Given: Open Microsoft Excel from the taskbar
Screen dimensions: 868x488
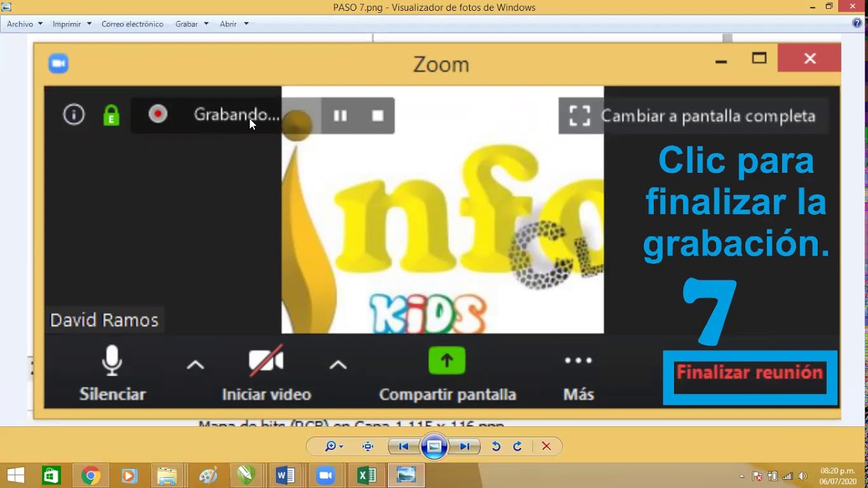Looking at the screenshot, I should pos(366,476).
